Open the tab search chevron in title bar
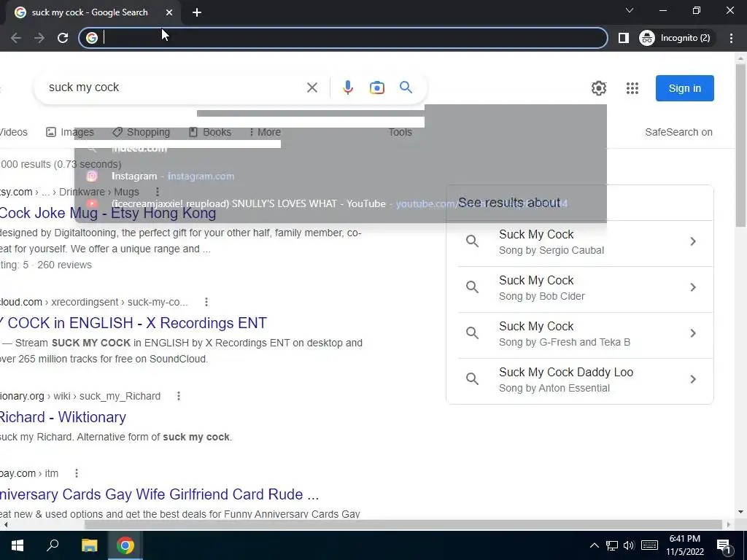 pos(630,10)
